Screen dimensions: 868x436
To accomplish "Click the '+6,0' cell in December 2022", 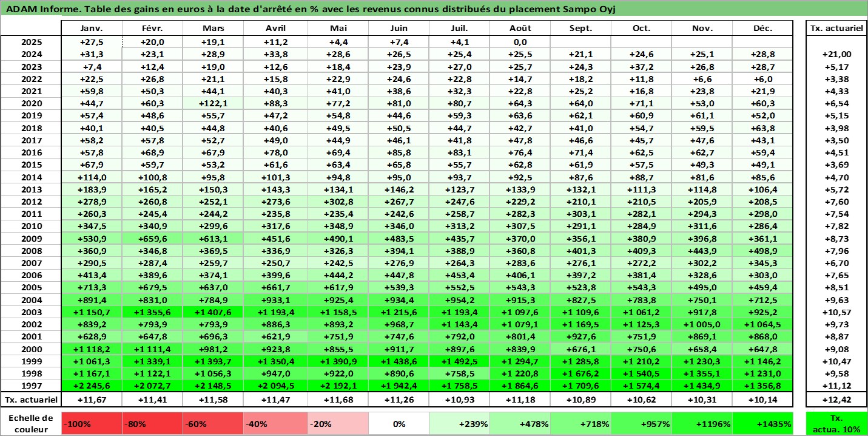I will [x=763, y=79].
